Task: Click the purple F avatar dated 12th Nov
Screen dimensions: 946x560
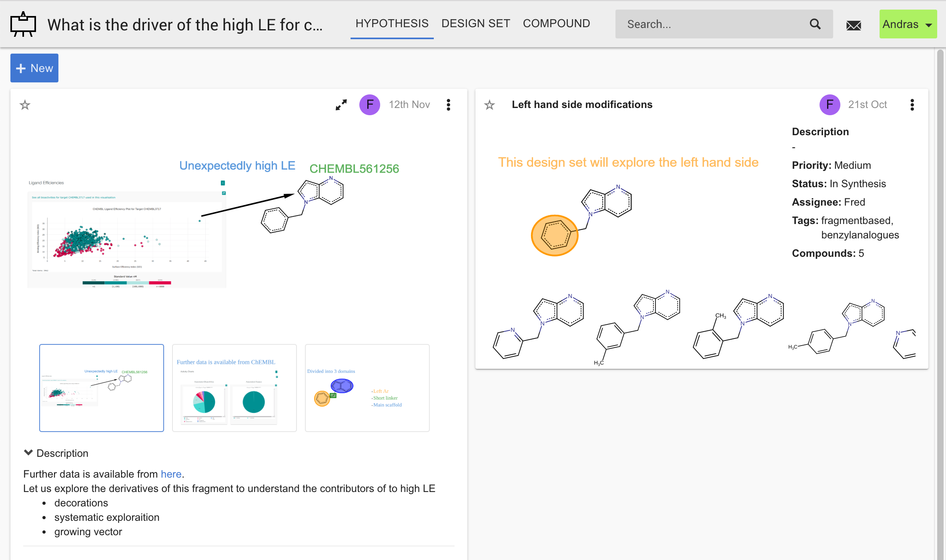Action: pos(369,105)
